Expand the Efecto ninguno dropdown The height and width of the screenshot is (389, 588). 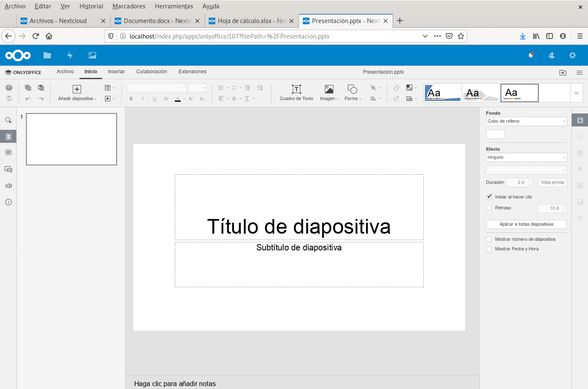(x=526, y=157)
